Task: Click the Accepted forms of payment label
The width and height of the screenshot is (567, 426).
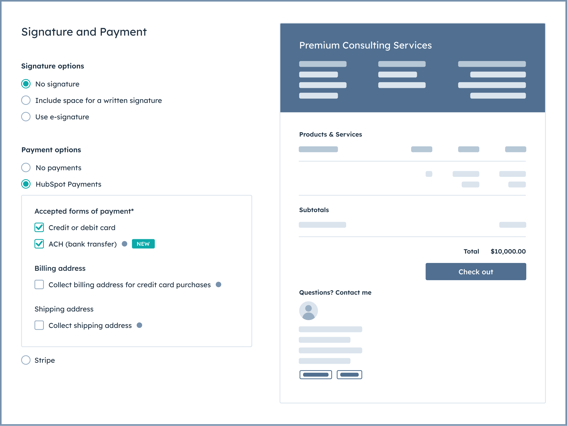Action: 84,211
